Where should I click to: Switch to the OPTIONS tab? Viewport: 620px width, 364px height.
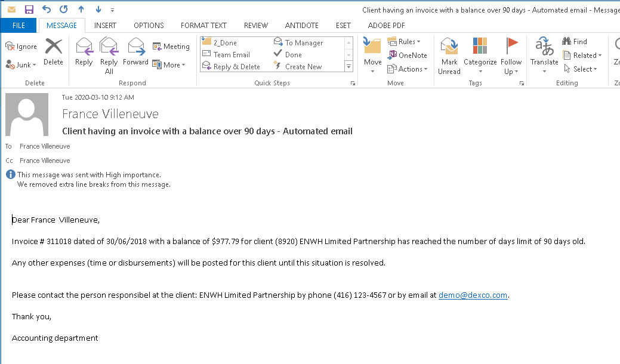[x=149, y=26]
